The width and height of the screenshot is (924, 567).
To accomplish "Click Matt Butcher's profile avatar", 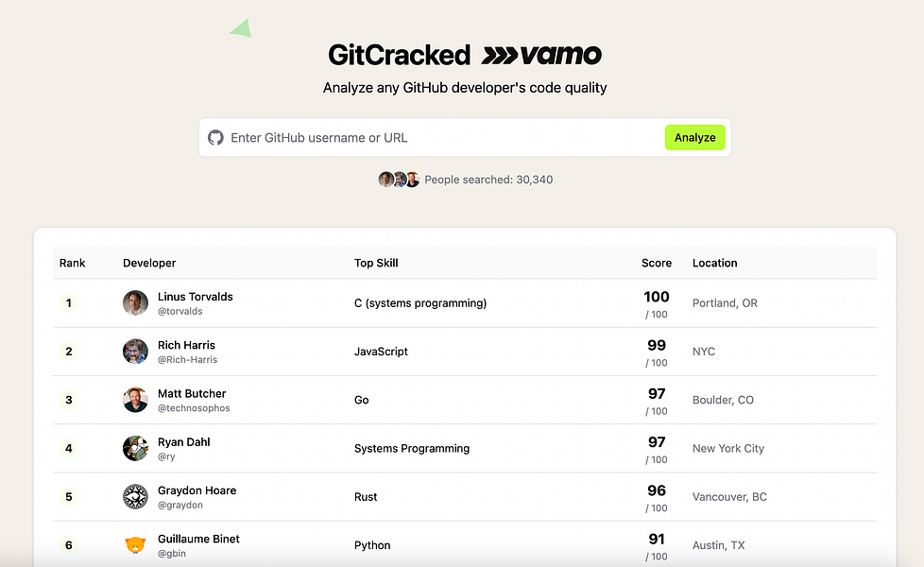I will (135, 400).
